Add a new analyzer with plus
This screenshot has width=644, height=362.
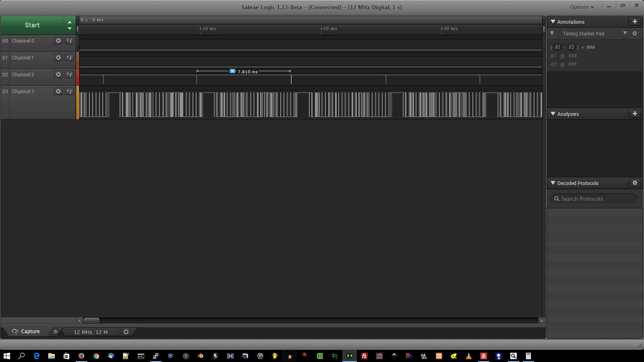click(x=635, y=114)
